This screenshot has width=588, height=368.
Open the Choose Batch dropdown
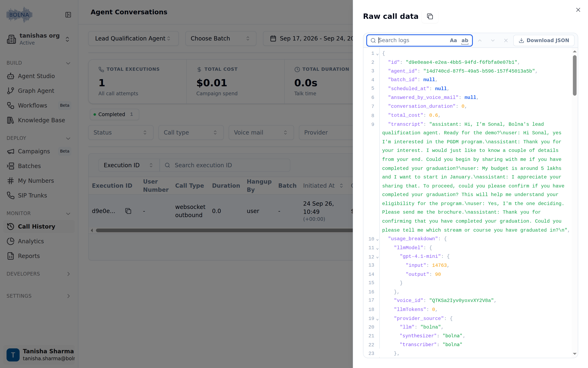click(x=221, y=38)
